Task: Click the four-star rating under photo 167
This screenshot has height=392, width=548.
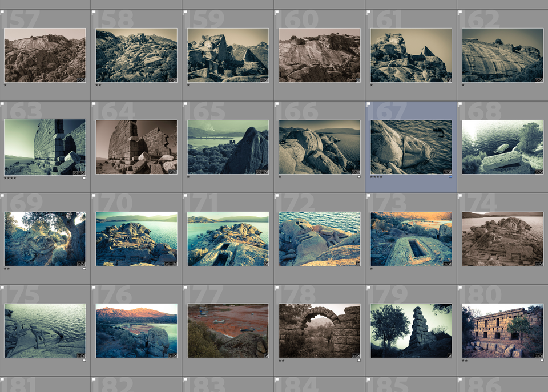Action: (376, 177)
